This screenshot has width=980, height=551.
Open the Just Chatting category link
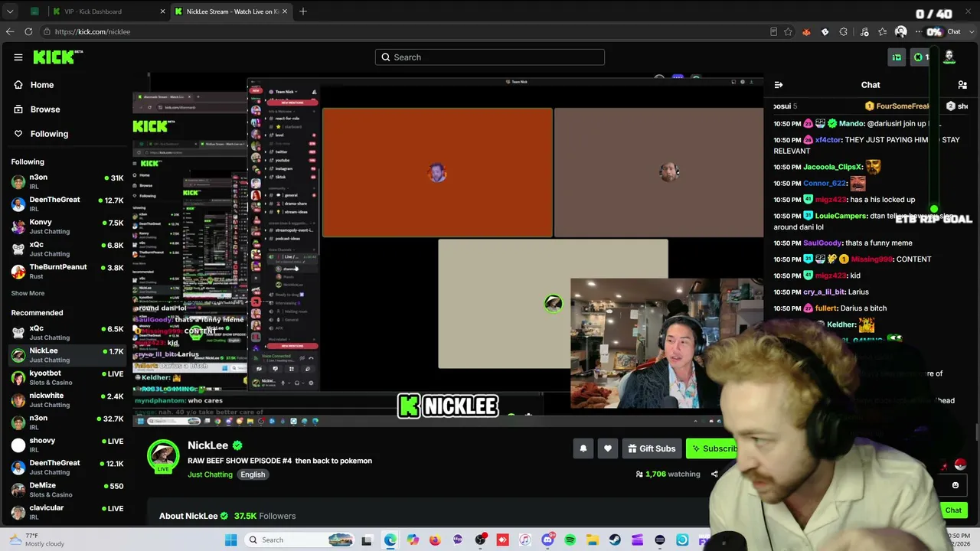coord(210,474)
